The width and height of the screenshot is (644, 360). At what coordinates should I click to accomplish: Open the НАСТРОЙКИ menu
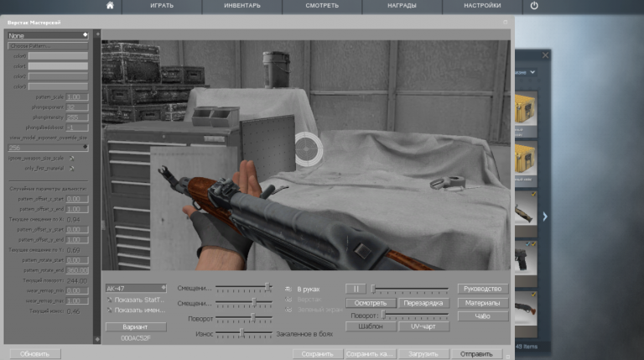click(482, 6)
